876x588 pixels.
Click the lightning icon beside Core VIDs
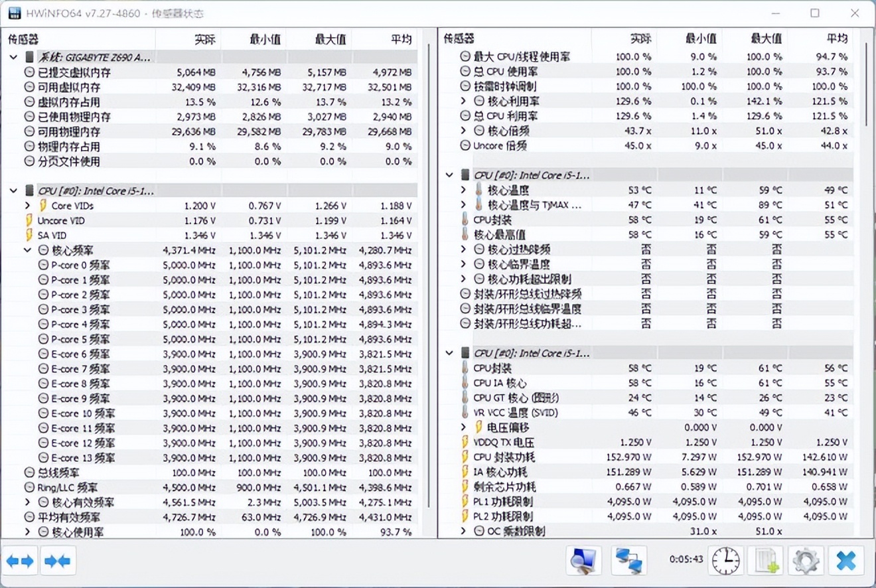(41, 206)
